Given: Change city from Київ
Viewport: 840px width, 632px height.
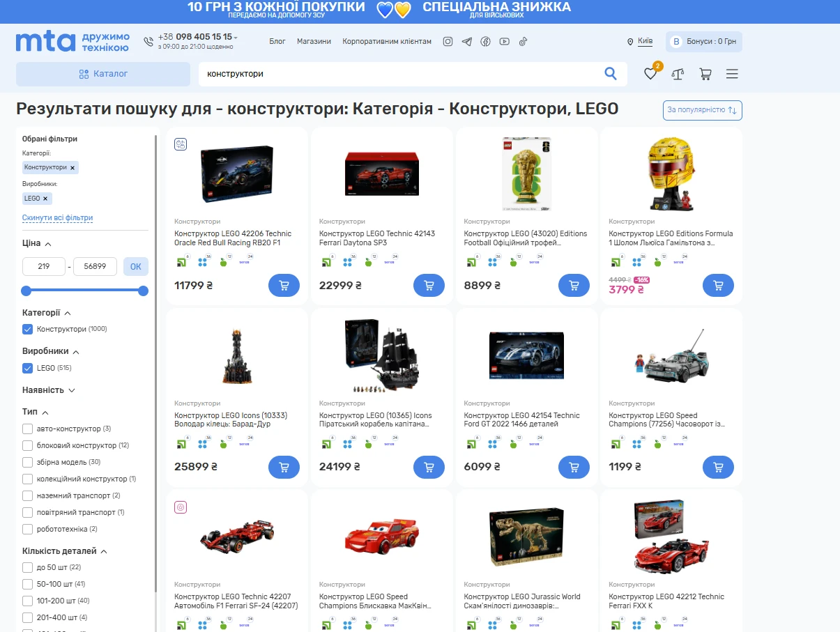Looking at the screenshot, I should click(646, 41).
